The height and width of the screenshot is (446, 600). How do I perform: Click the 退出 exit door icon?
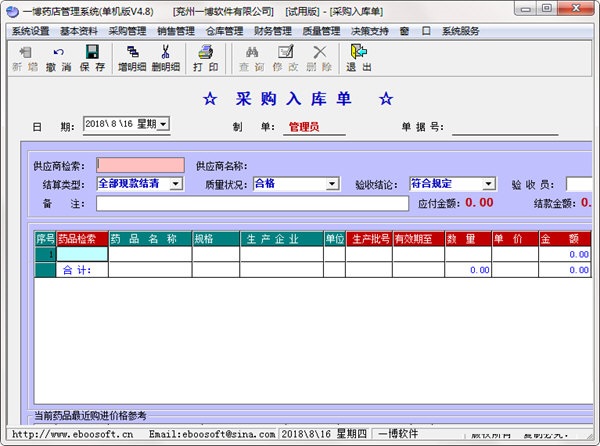click(359, 52)
